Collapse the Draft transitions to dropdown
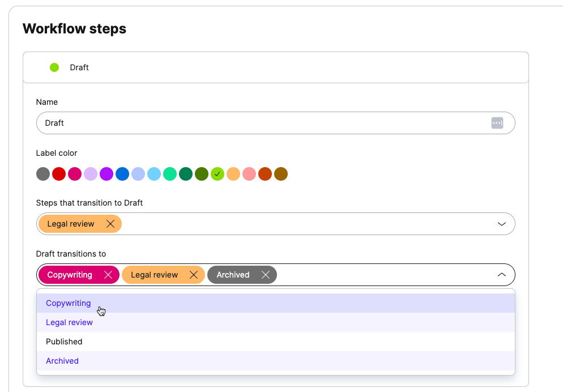This screenshot has height=392, width=563. coord(501,274)
